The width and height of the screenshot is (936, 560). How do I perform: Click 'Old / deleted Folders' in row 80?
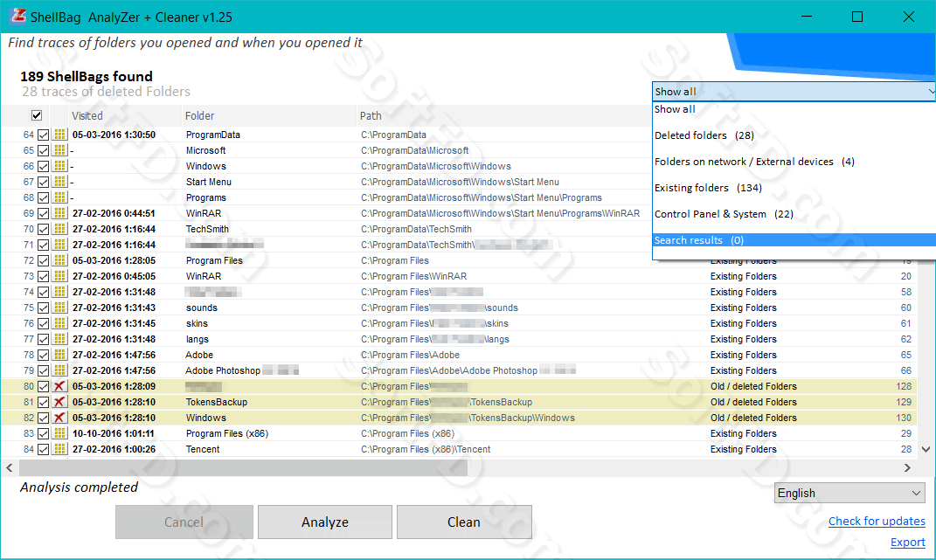coord(753,386)
